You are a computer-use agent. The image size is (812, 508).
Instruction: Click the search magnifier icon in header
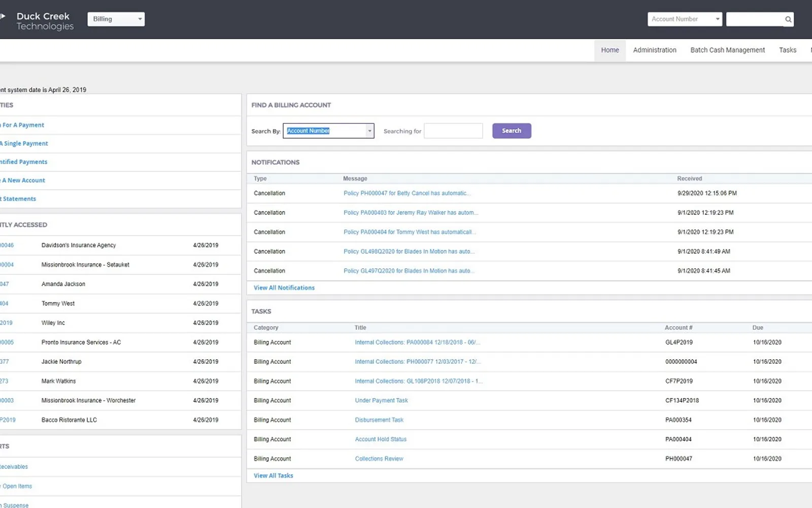pyautogui.click(x=788, y=19)
